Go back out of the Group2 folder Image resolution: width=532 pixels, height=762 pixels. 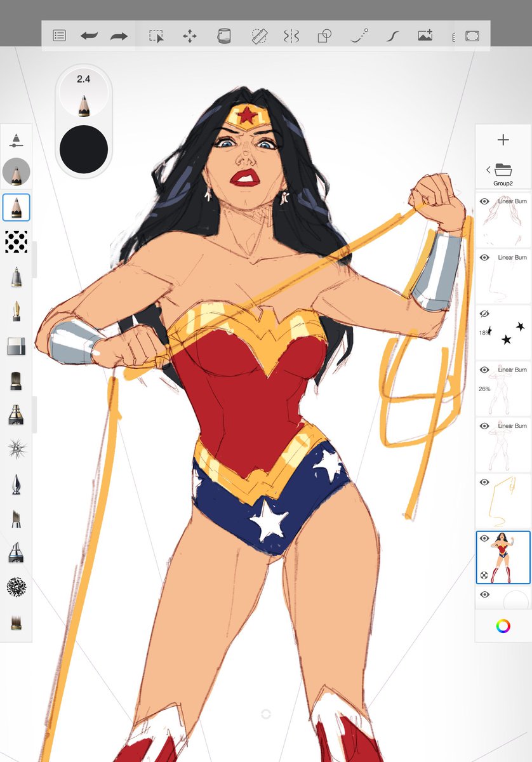(488, 170)
